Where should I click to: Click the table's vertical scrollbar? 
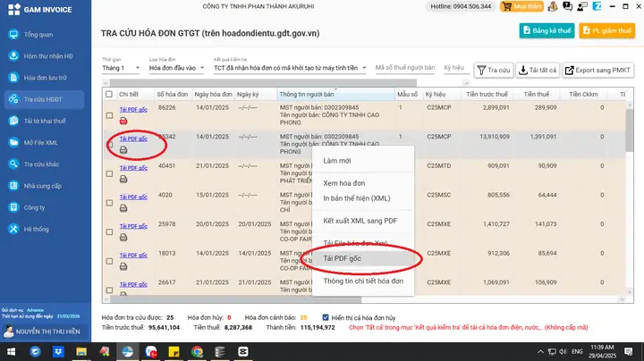[629, 199]
